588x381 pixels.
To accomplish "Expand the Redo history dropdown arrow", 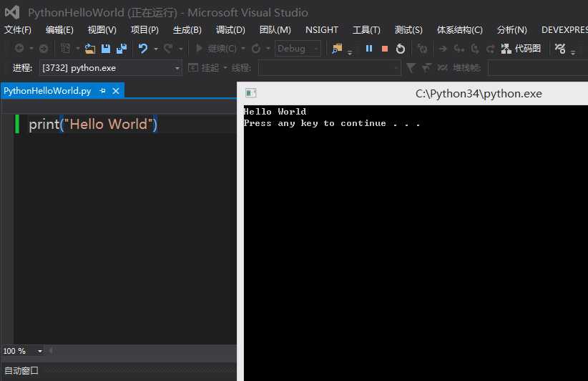I will click(180, 49).
